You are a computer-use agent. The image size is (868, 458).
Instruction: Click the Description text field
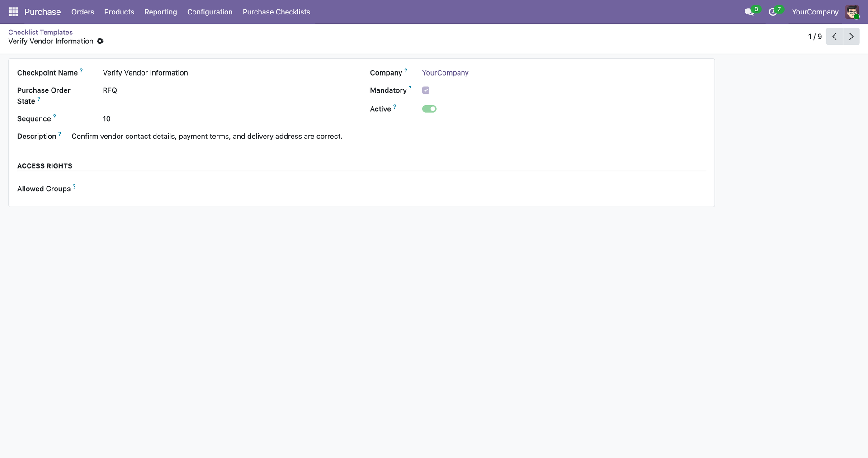pos(207,137)
